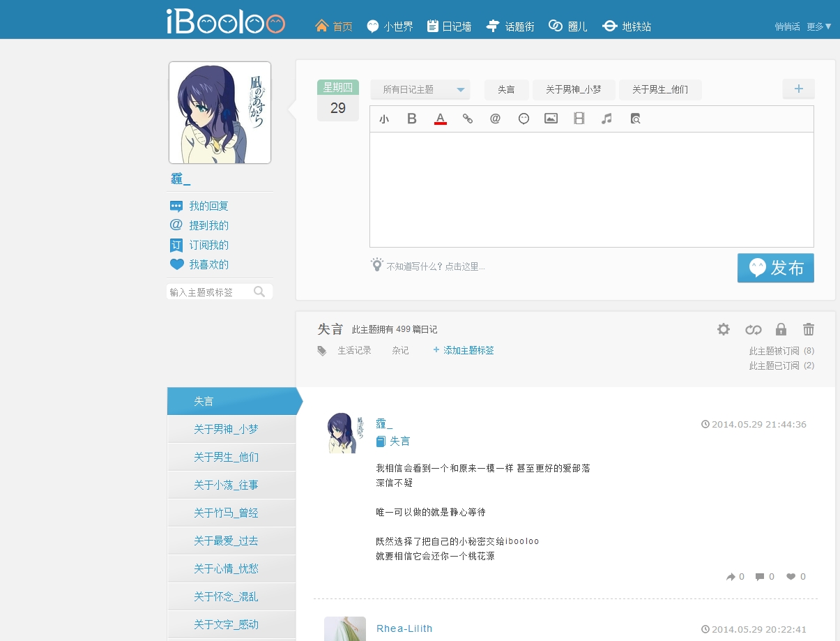Open 小世界 in top navigation
The image size is (840, 641).
tap(390, 27)
